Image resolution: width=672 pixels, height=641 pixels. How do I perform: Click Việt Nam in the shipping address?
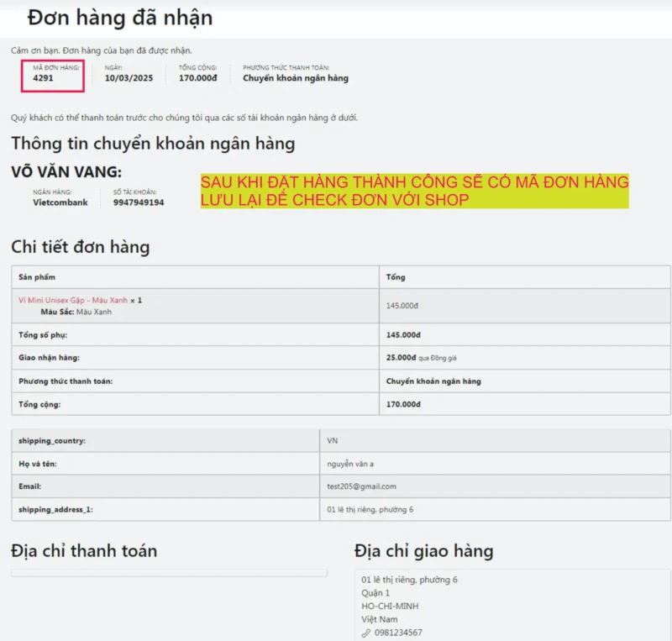pyautogui.click(x=380, y=619)
